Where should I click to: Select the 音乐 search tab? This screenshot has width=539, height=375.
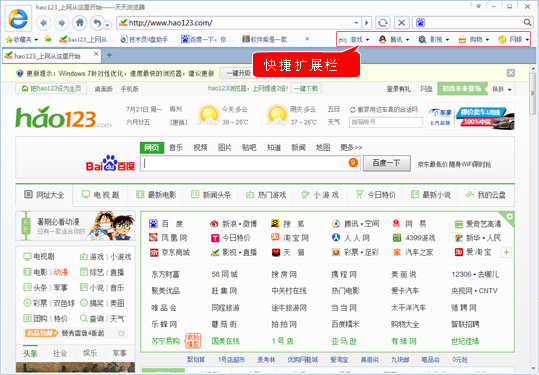tap(176, 147)
